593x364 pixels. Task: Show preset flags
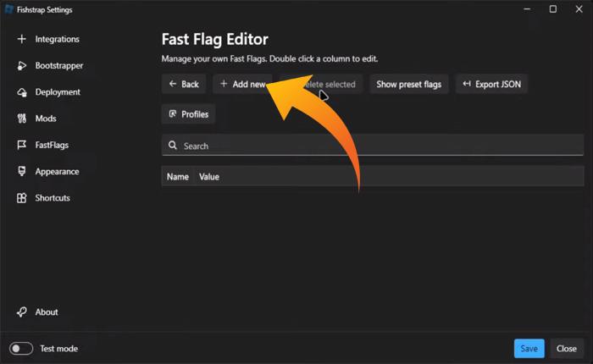tap(408, 85)
